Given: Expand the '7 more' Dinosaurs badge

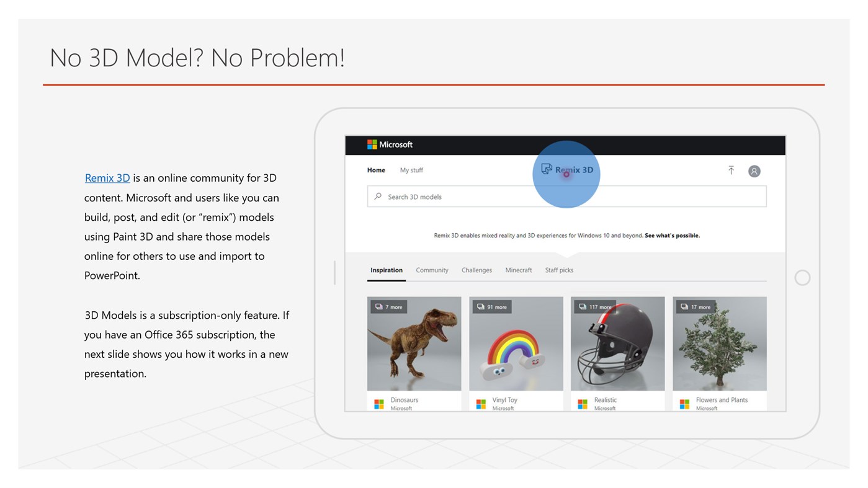Looking at the screenshot, I should 388,306.
